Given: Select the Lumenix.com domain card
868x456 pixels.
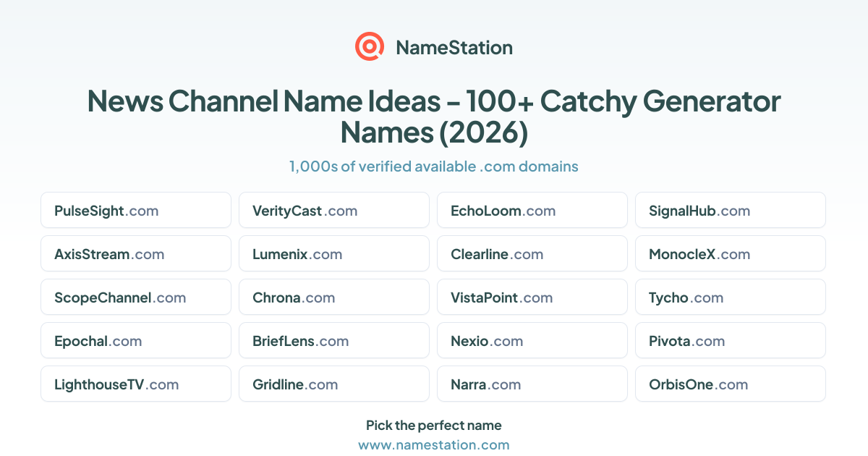Looking at the screenshot, I should pyautogui.click(x=334, y=253).
